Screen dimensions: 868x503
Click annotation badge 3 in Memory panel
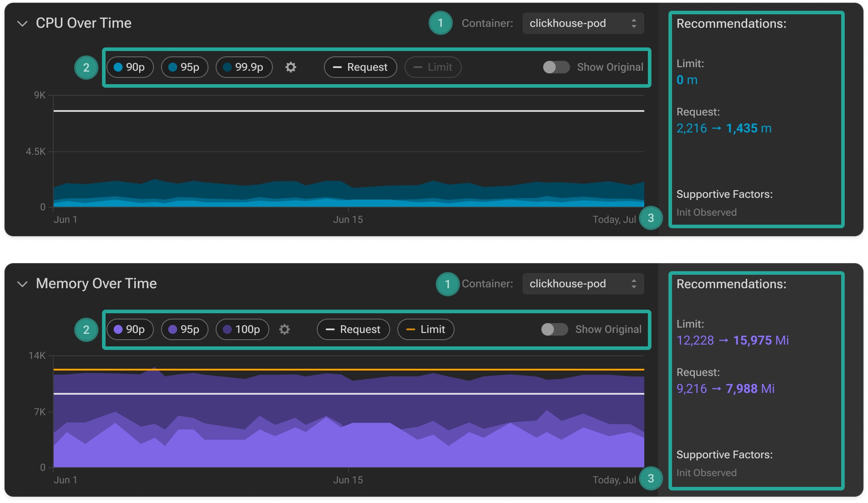tap(651, 478)
